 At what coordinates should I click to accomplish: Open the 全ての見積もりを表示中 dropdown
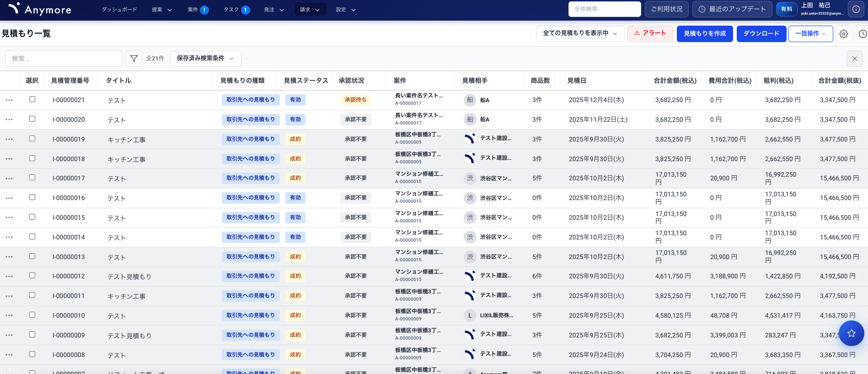click(580, 33)
